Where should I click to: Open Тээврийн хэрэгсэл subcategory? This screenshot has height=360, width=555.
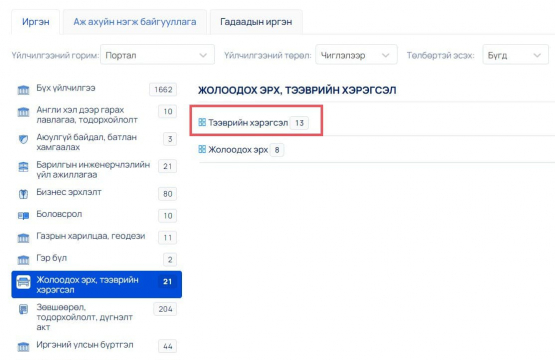click(x=248, y=123)
